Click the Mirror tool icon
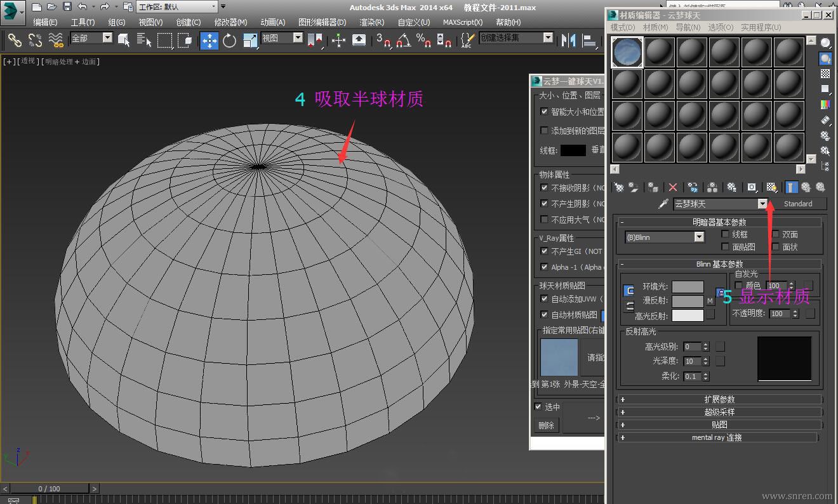 click(x=568, y=41)
